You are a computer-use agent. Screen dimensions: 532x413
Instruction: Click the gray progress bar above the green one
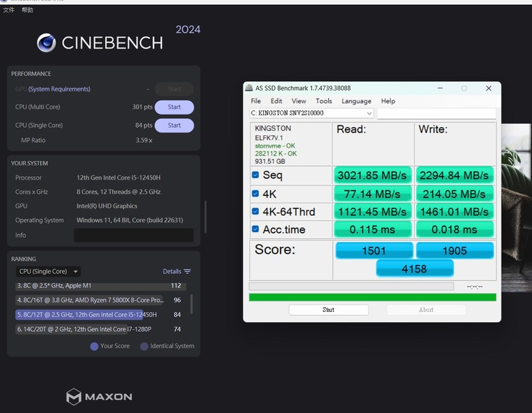(x=351, y=286)
